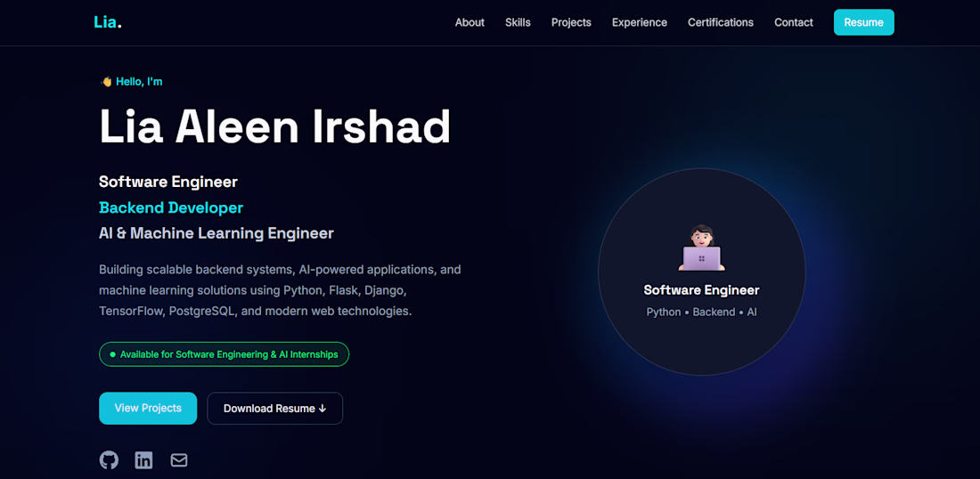Click the View Projects button
This screenshot has height=479, width=980.
[x=148, y=409]
